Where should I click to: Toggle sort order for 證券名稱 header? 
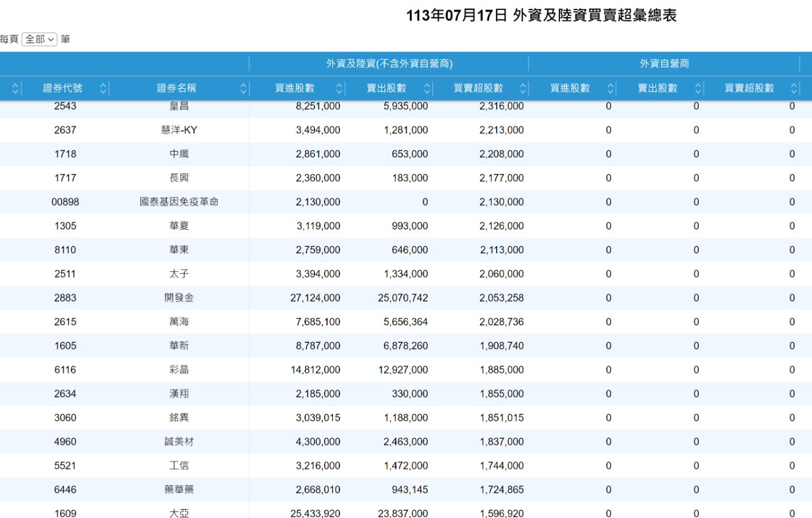pos(242,88)
